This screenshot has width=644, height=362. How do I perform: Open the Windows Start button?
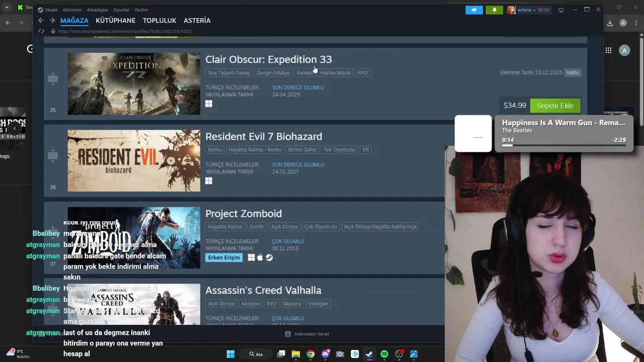coord(230,354)
